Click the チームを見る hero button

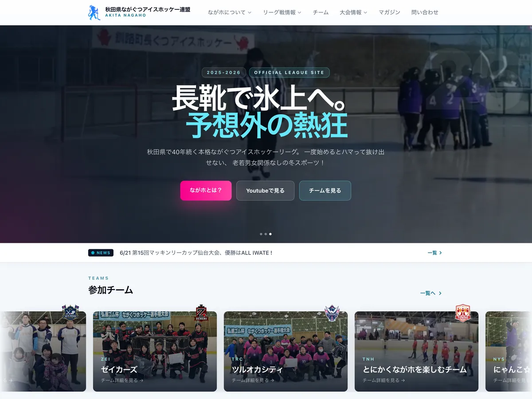[x=325, y=191]
